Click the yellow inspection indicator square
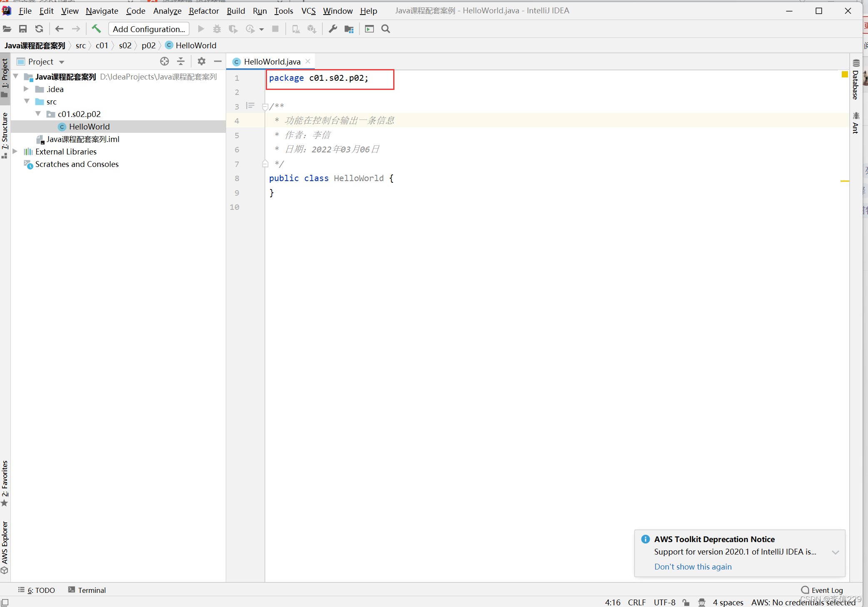868x607 pixels. [x=845, y=75]
